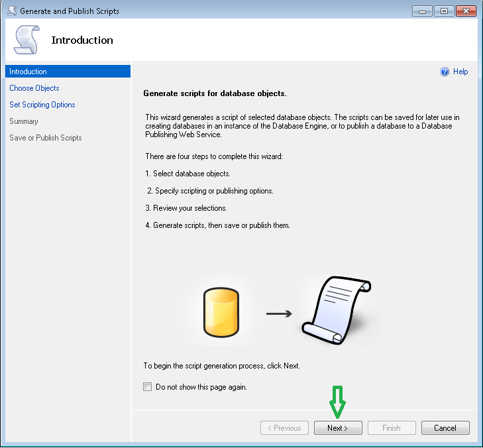Screen dimensions: 483x448
Task: Go to the Choose Objects step
Action: pos(34,88)
